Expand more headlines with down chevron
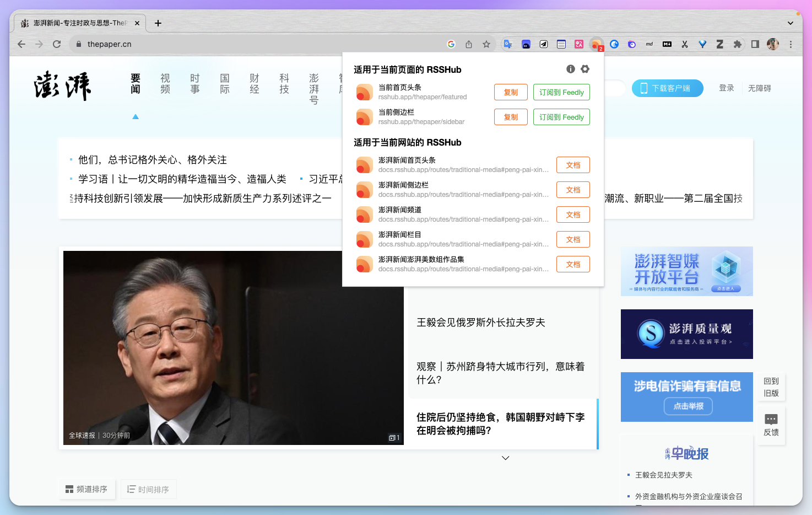This screenshot has height=515, width=812. [x=506, y=458]
